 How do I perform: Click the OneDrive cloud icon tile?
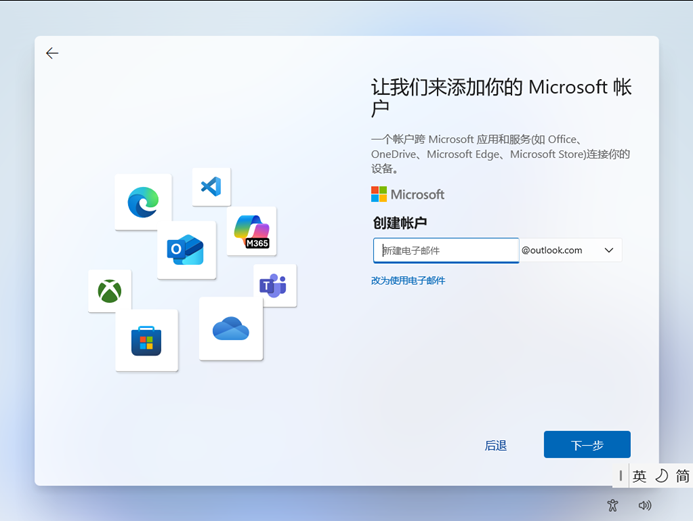tap(231, 329)
